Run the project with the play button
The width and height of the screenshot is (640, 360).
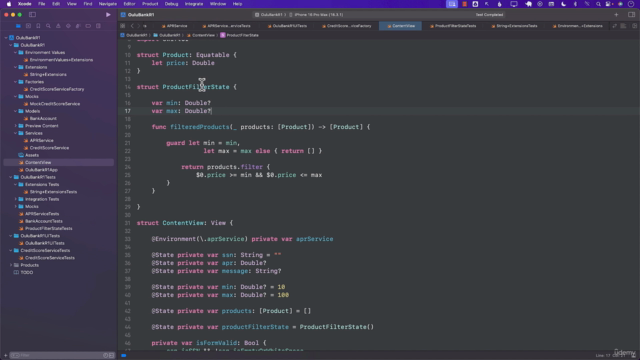coord(108,15)
